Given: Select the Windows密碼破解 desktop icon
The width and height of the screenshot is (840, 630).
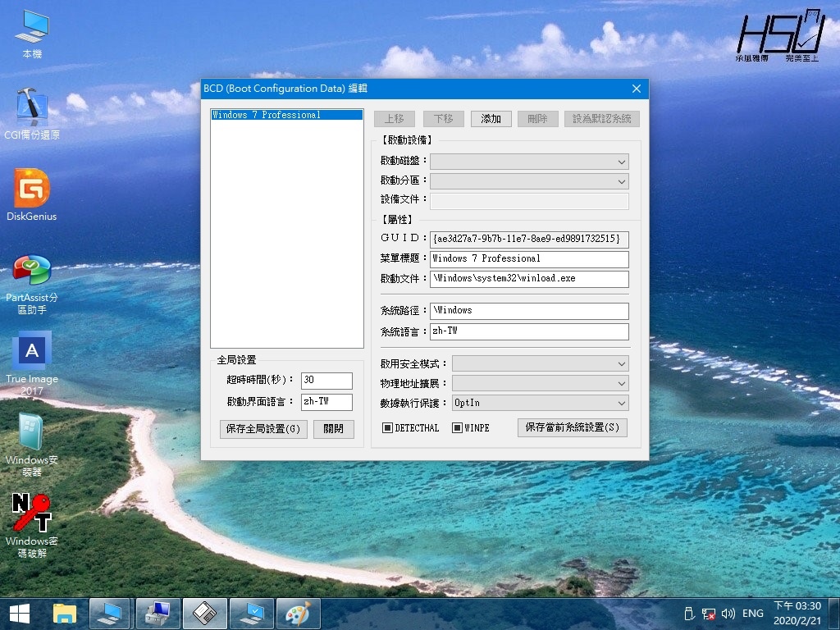Looking at the screenshot, I should 32,526.
